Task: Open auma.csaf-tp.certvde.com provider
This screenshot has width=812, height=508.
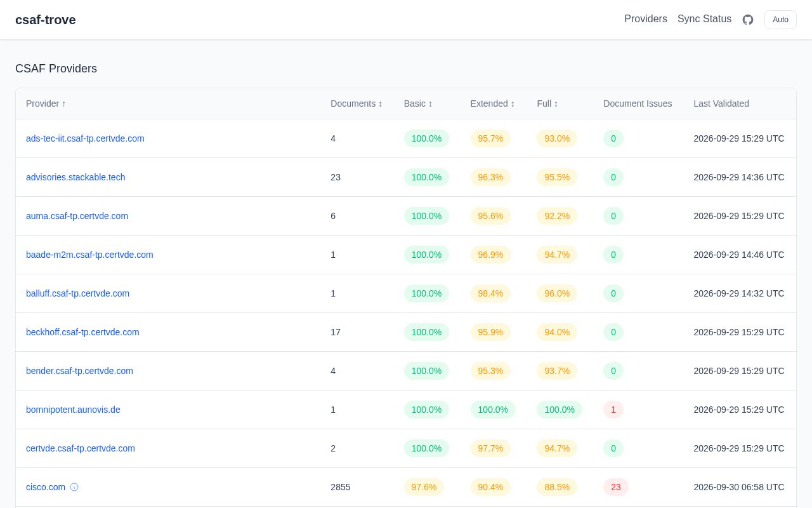Action: 77,216
